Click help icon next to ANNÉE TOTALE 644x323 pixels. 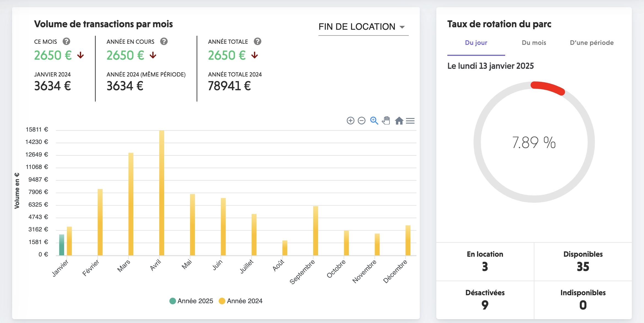point(258,42)
